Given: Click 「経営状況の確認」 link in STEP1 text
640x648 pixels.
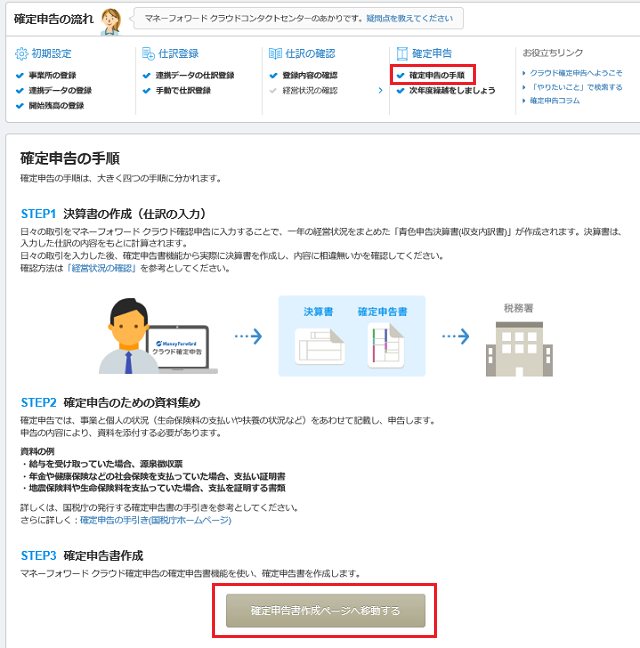Looking at the screenshot, I should point(102,268).
